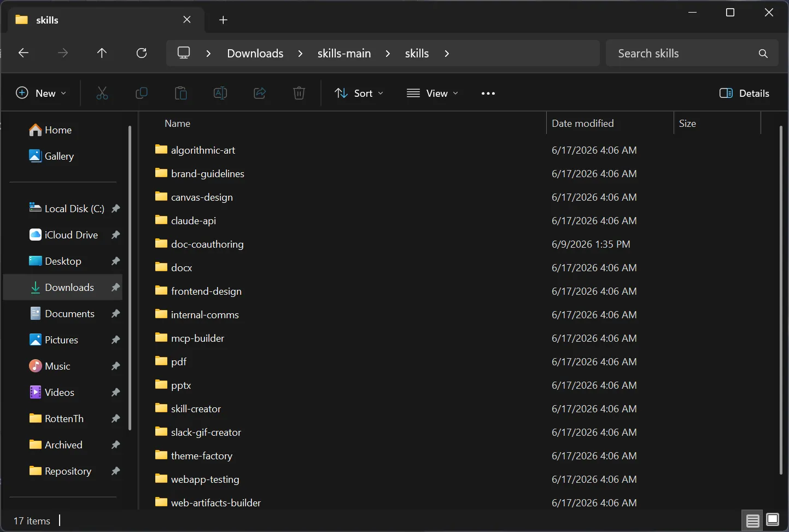This screenshot has width=789, height=532.
Task: Go up one folder level
Action: pos(102,53)
